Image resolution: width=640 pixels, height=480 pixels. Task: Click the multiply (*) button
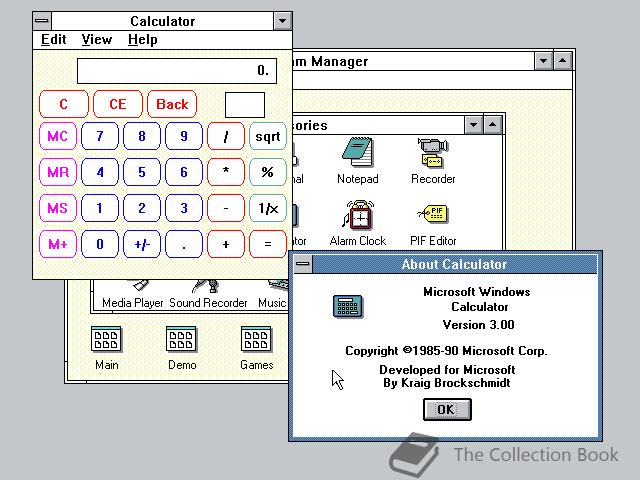coord(226,172)
